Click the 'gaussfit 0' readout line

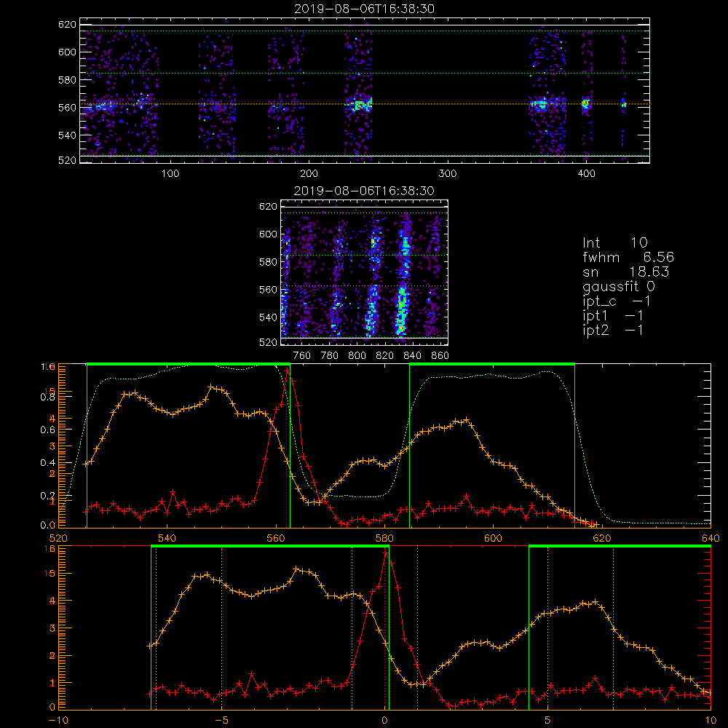[x=618, y=286]
